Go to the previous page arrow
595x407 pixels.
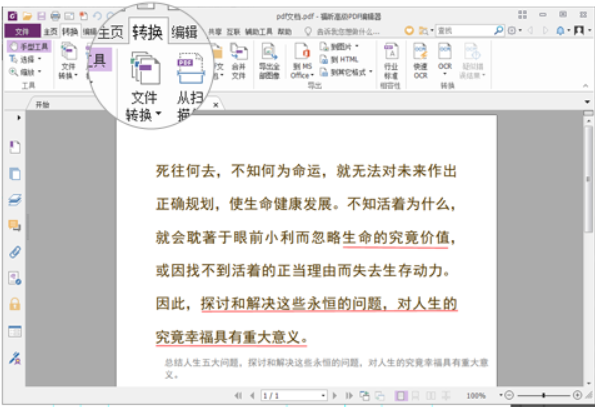252,396
